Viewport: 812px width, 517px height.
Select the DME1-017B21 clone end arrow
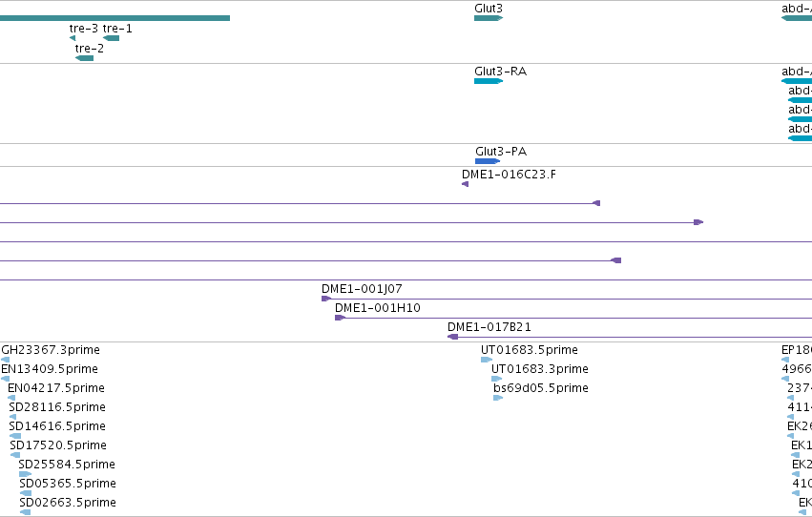452,337
